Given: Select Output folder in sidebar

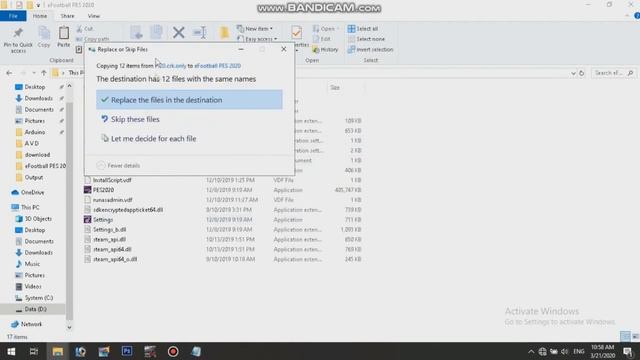Looking at the screenshot, I should point(33,178).
